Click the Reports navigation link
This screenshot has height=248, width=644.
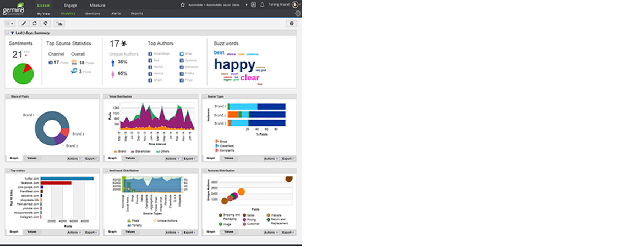[137, 13]
